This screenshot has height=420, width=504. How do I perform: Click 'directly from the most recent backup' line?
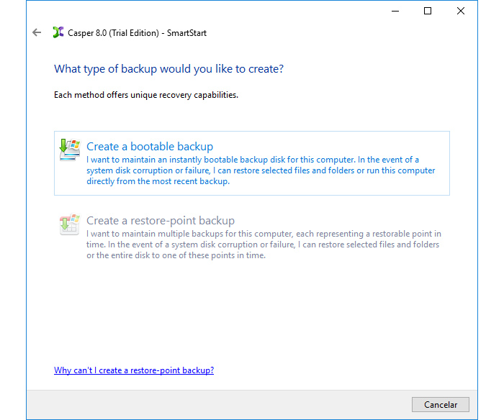point(158,181)
